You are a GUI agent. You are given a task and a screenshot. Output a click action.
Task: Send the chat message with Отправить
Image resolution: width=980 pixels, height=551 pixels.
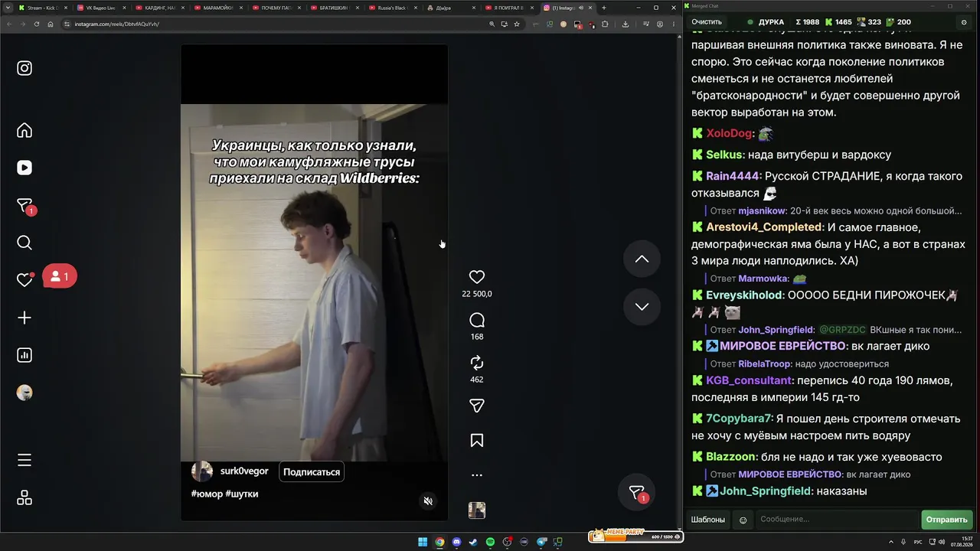[x=946, y=520]
